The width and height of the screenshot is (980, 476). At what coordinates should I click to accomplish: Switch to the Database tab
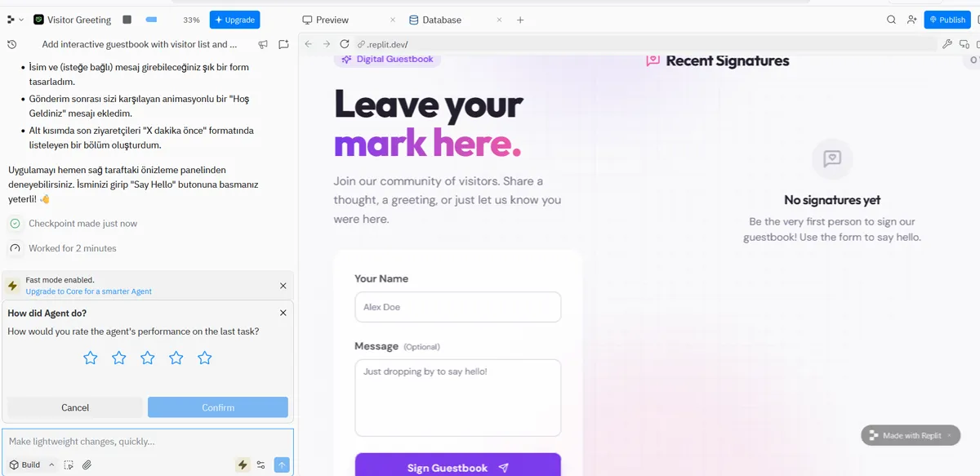[x=435, y=20]
